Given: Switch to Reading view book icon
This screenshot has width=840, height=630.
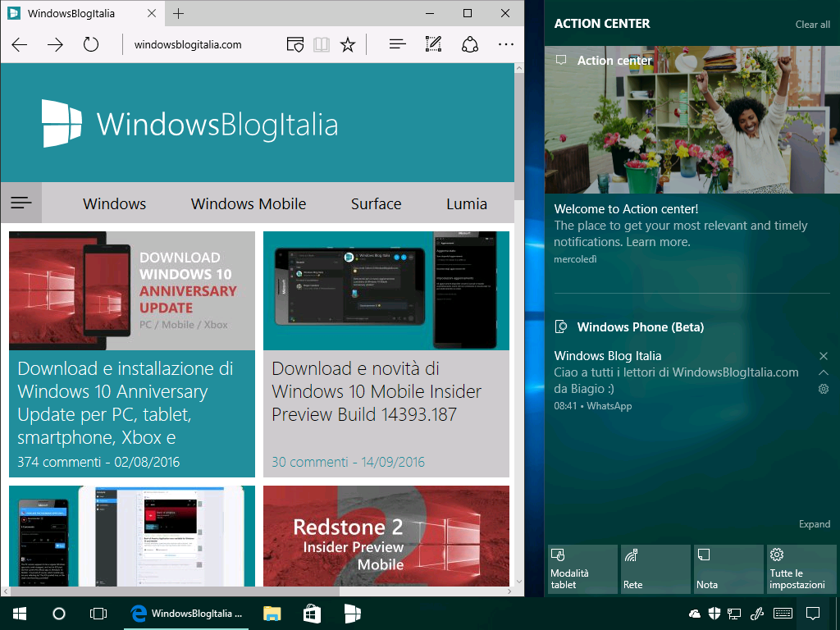Looking at the screenshot, I should [322, 44].
